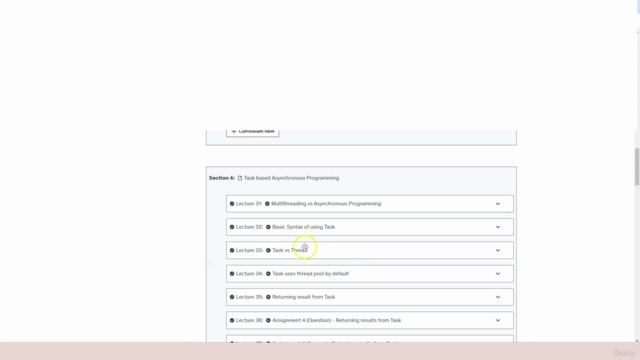Select 'Task based Asynchronous Programming' section title

tap(291, 178)
